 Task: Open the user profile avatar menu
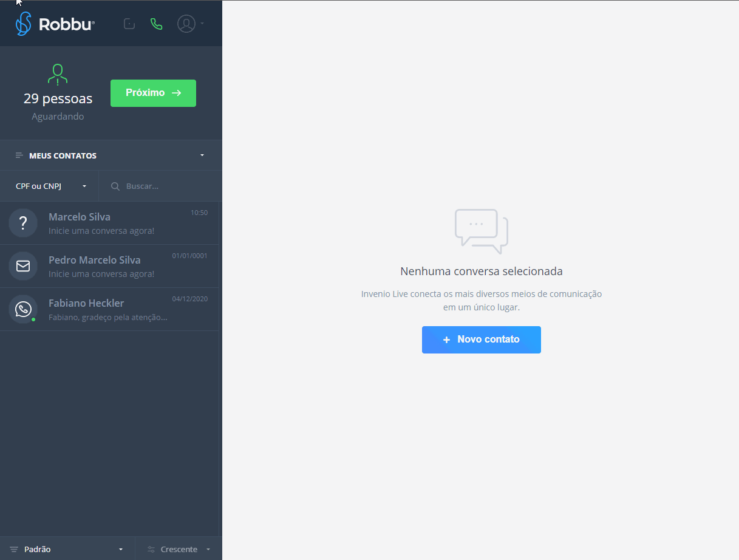click(186, 24)
